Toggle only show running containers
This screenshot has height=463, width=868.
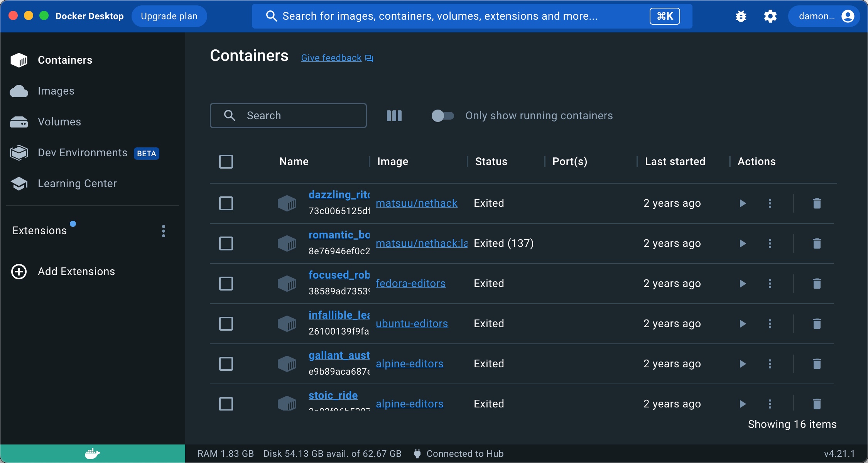[442, 116]
